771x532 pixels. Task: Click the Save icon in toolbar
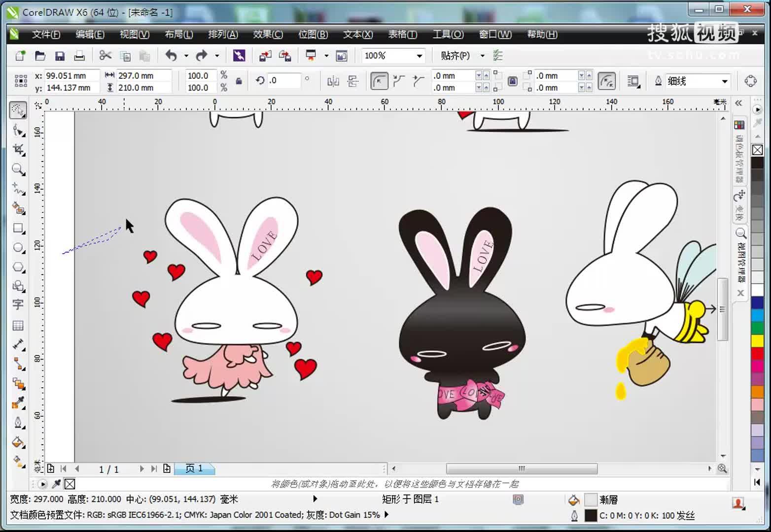point(60,56)
